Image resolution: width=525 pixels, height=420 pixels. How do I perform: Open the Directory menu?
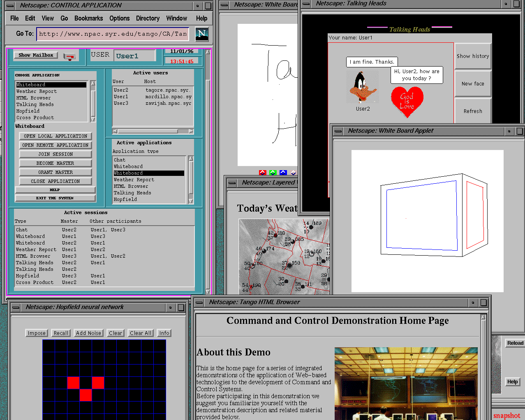click(x=148, y=18)
